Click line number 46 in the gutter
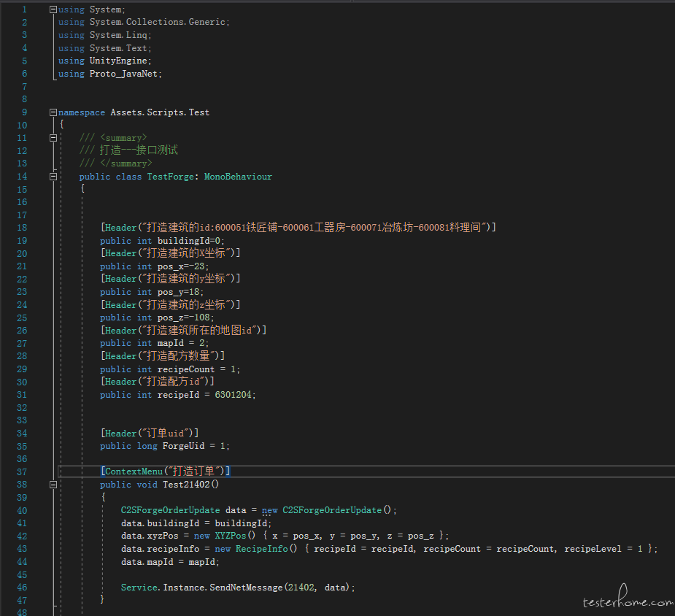The image size is (675, 616). 22,588
